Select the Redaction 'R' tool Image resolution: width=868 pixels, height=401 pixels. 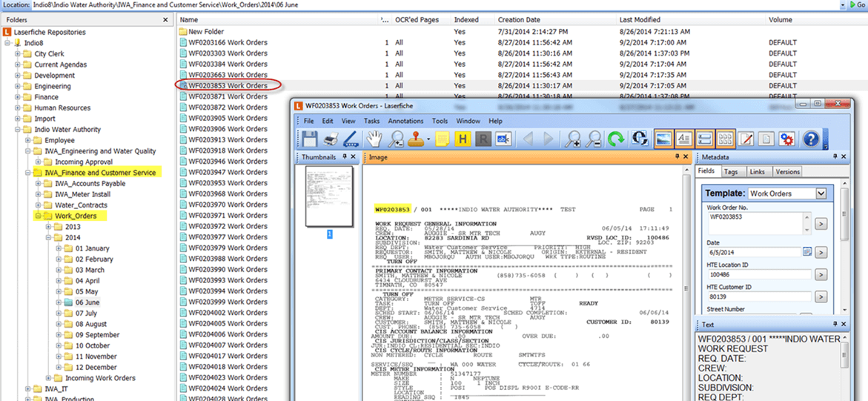(x=483, y=139)
